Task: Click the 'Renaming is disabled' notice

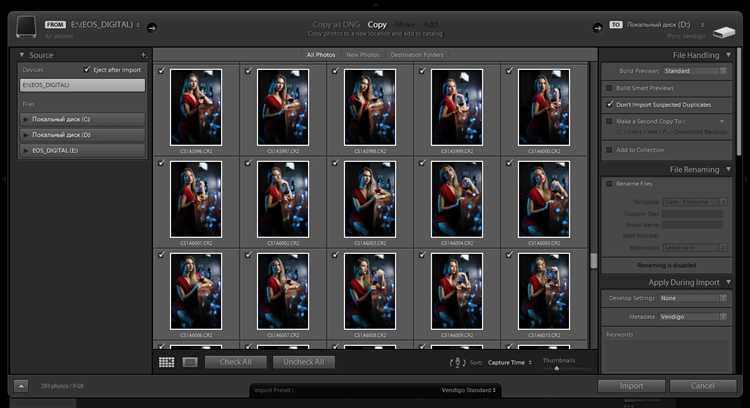Action: 666,265
